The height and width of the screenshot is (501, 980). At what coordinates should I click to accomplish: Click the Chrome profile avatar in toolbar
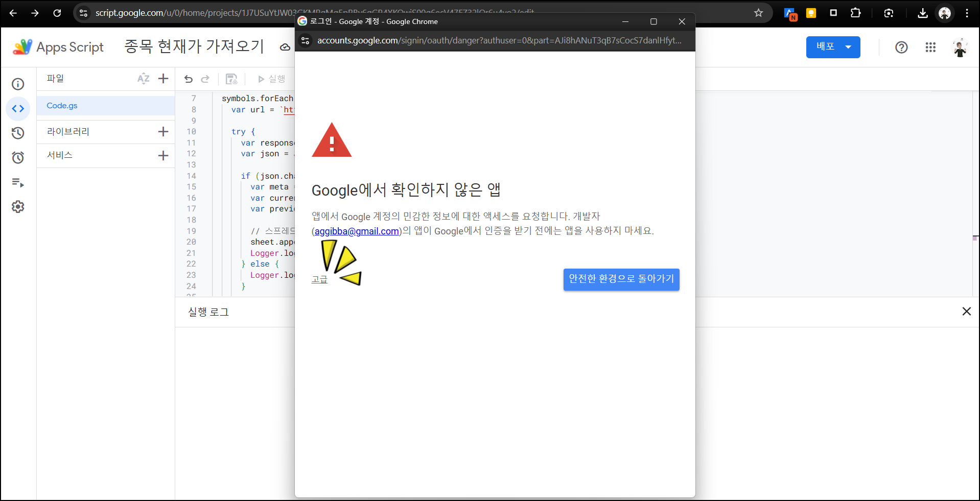(945, 13)
